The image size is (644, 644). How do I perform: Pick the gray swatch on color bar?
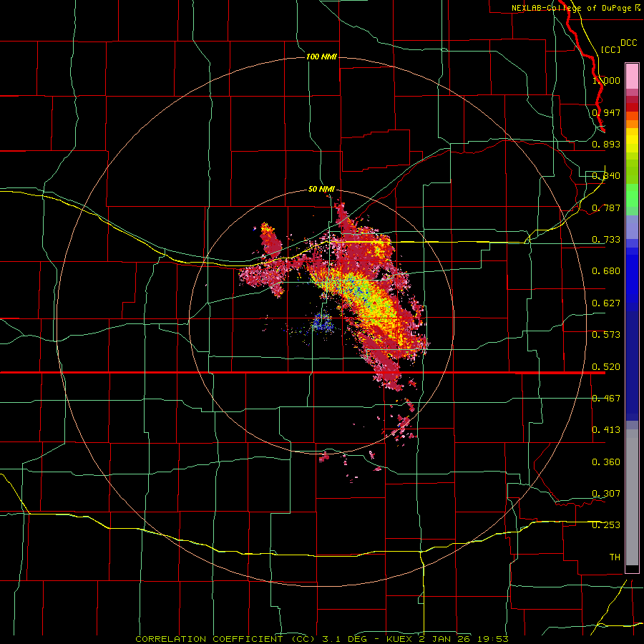632,497
